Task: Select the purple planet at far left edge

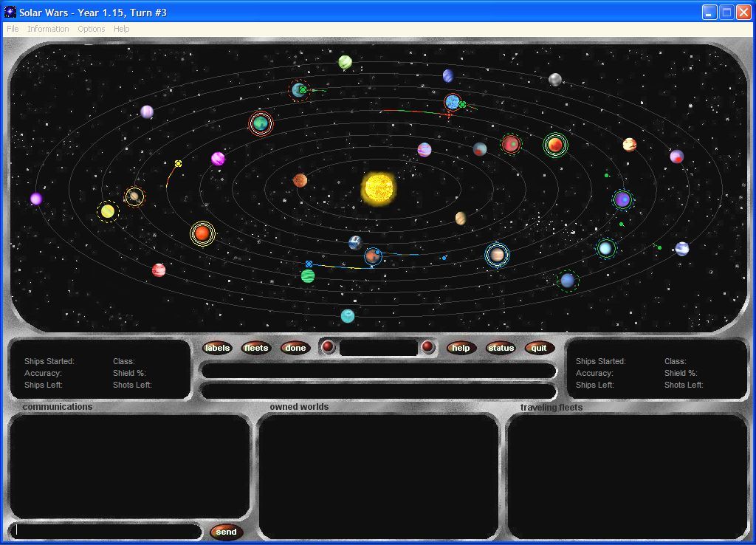Action: coord(36,199)
